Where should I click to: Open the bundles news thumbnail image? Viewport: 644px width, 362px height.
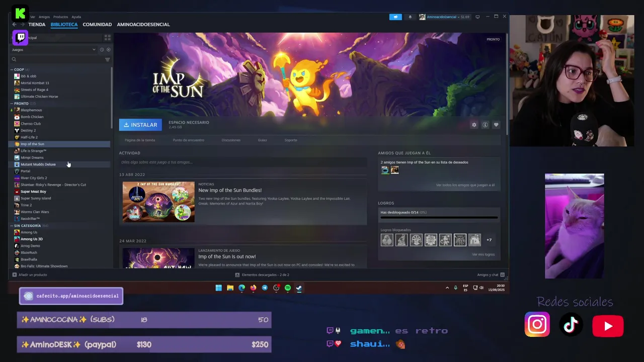click(158, 202)
